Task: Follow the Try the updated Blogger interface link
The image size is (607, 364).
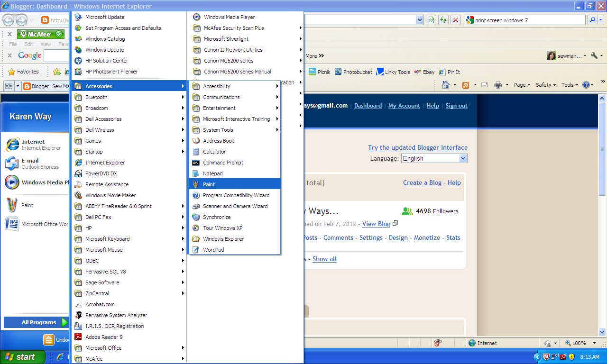Action: tap(418, 147)
